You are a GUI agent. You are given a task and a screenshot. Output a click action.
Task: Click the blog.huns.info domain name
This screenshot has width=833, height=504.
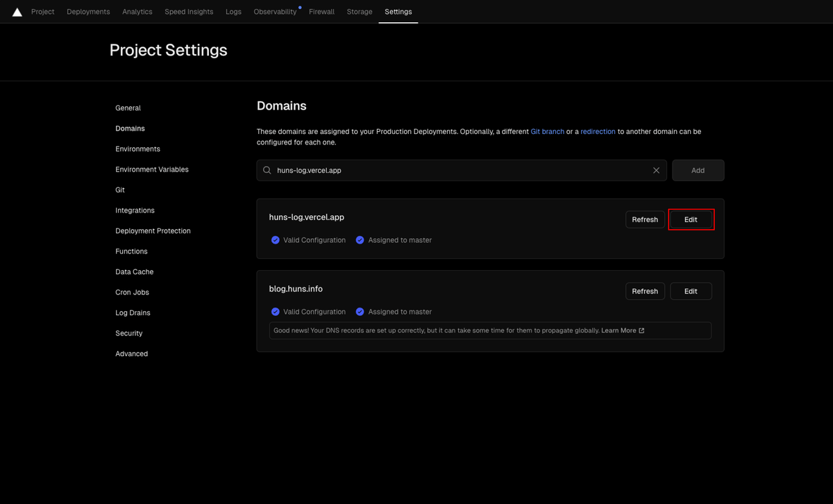click(296, 289)
